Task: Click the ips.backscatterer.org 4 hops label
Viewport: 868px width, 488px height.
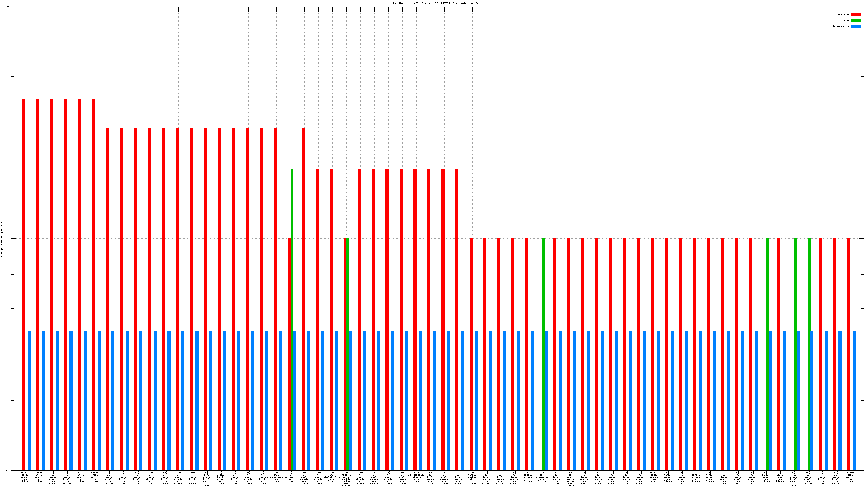Action: click(x=276, y=477)
